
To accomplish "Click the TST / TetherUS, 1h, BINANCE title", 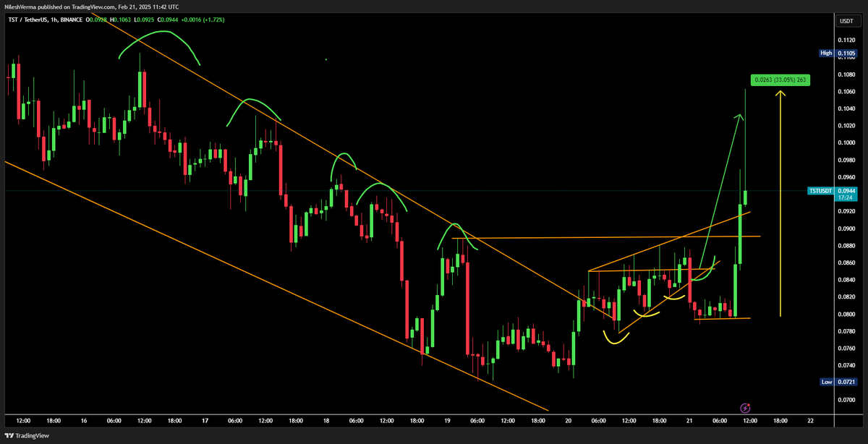I will coord(44,20).
